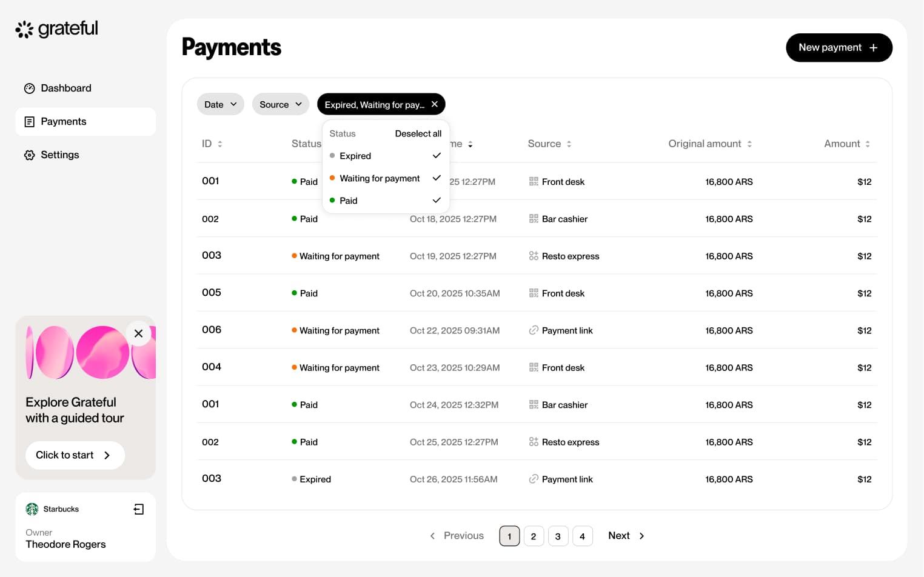Collapse the status filter chip dropdown
This screenshot has height=577, width=924.
pos(373,104)
